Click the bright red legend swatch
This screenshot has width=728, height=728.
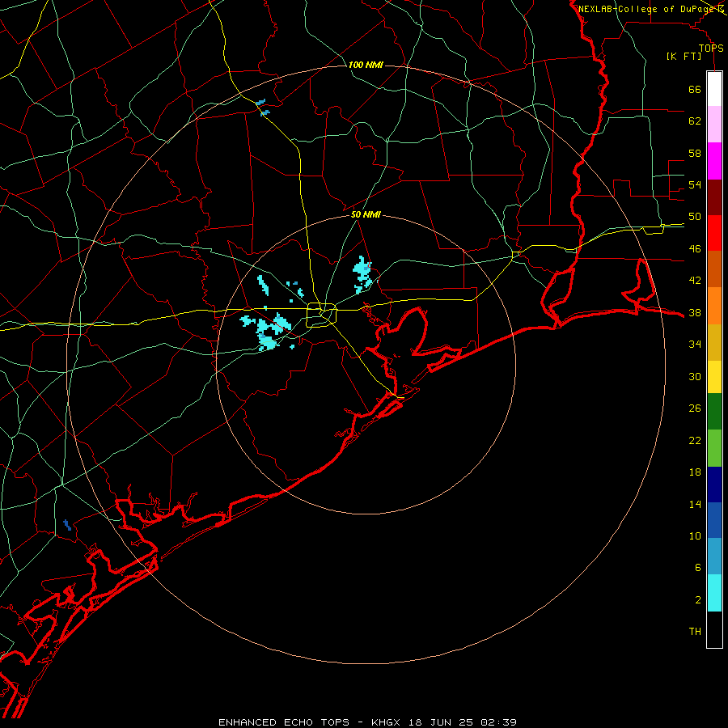coord(714,233)
